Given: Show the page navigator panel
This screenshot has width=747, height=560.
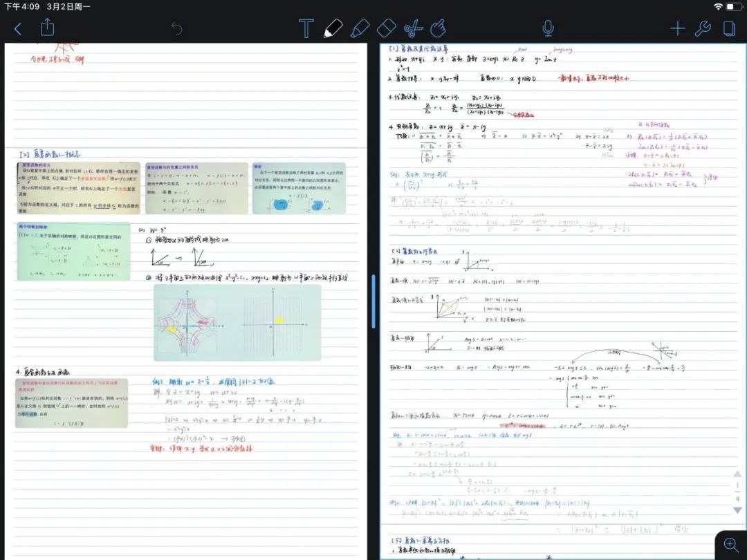Looking at the screenshot, I should point(728,28).
